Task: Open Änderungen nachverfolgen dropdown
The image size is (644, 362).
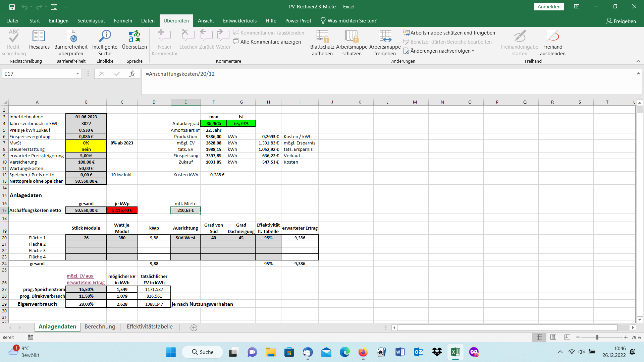Action: [439, 51]
